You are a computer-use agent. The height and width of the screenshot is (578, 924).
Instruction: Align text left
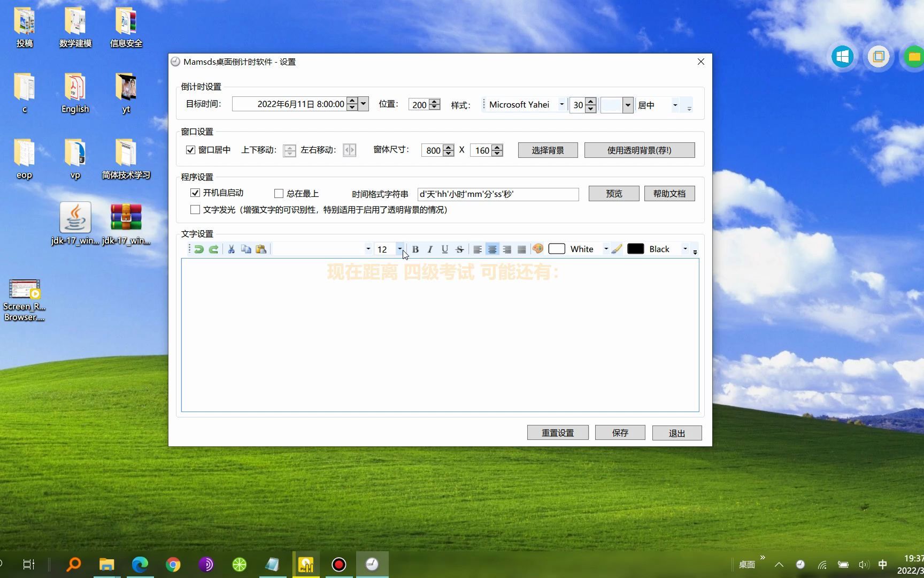point(478,249)
